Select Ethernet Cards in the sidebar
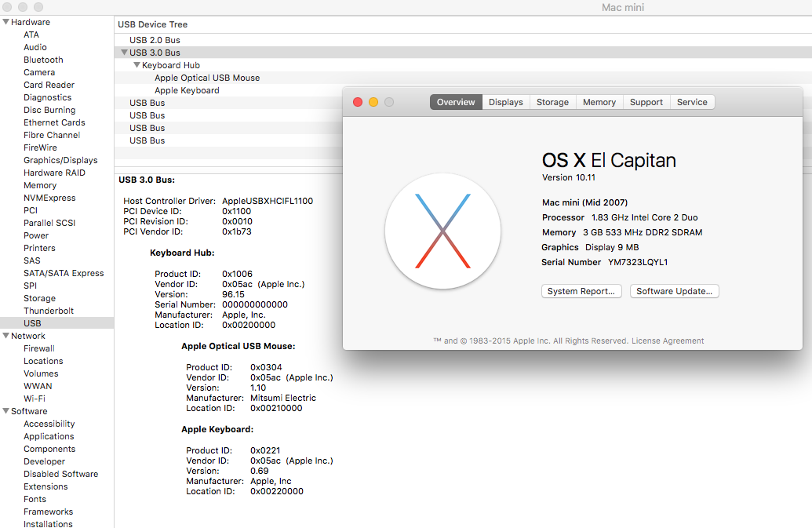 [x=54, y=122]
